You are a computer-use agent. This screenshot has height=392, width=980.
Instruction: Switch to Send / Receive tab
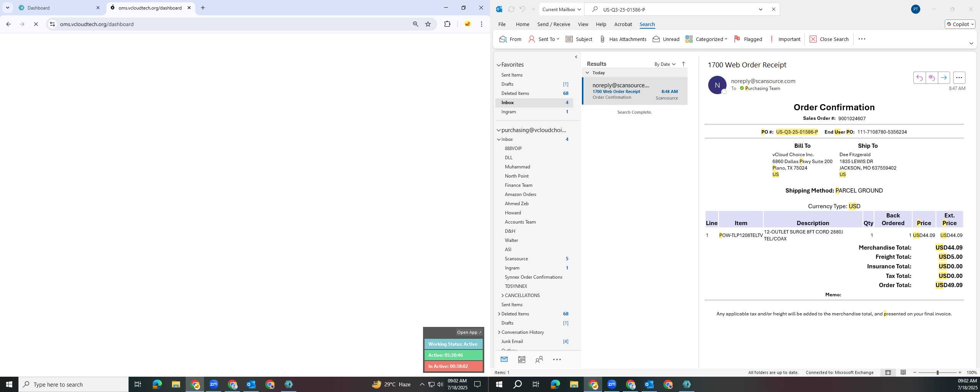pyautogui.click(x=554, y=24)
